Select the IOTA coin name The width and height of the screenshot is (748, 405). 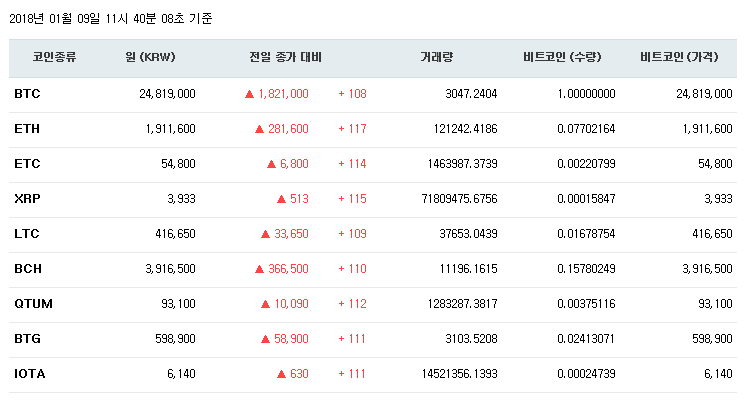coord(30,374)
